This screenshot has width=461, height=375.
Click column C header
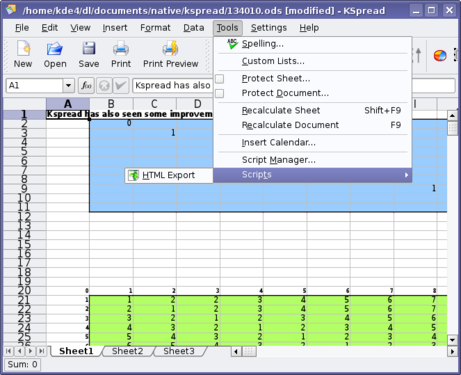(154, 104)
